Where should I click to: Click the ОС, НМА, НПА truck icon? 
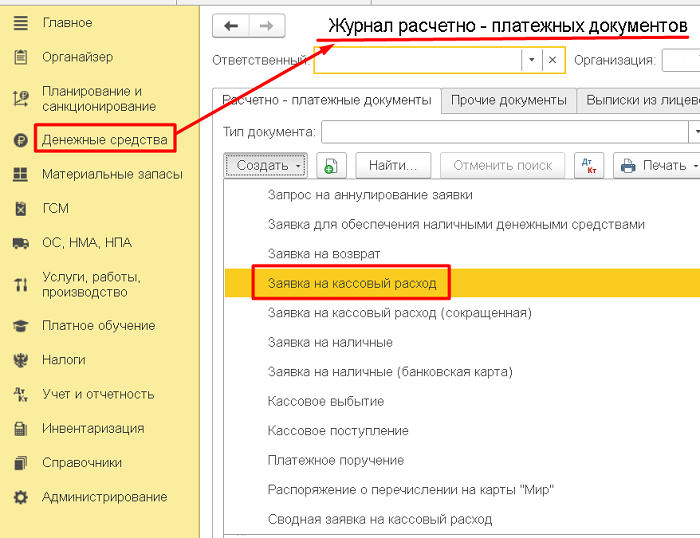(x=20, y=243)
